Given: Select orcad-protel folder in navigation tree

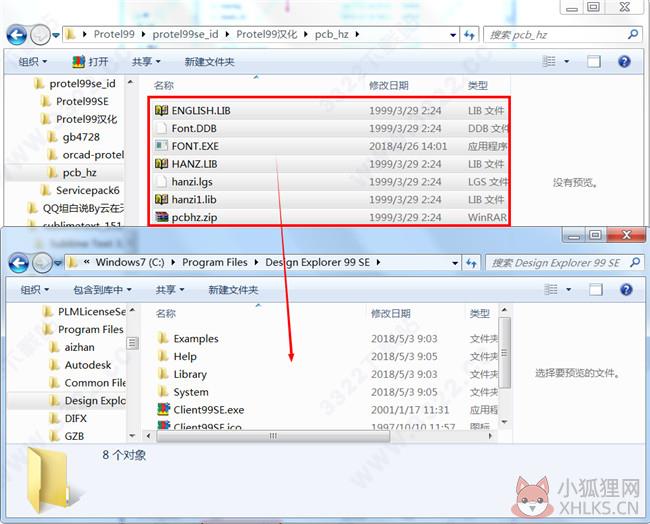Looking at the screenshot, I should tap(86, 155).
